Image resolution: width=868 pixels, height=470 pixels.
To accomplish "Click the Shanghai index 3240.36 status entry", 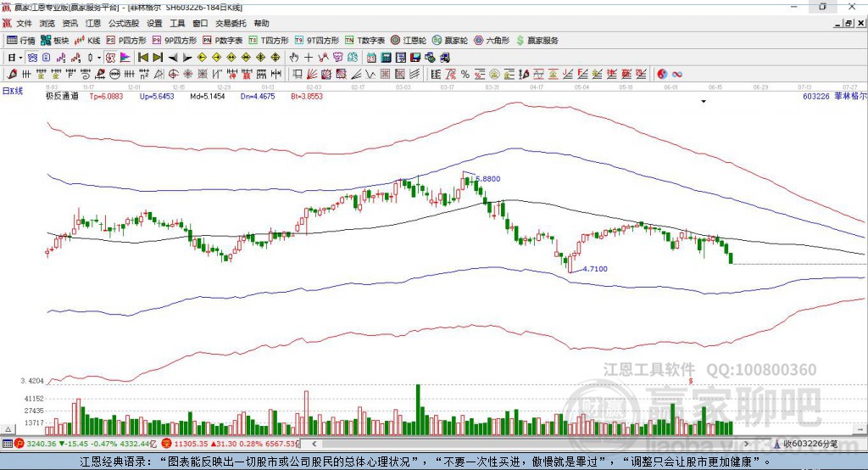I will click(x=87, y=444).
